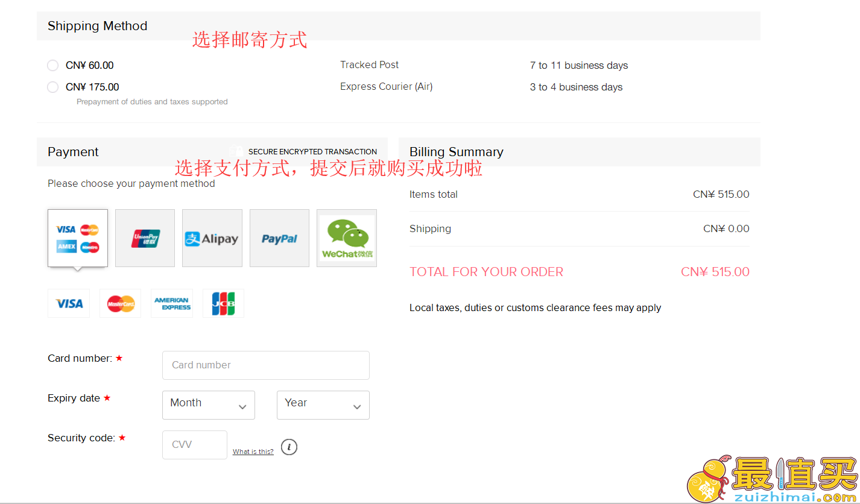Click the 'Tracked Post' shipping label

[x=370, y=65]
